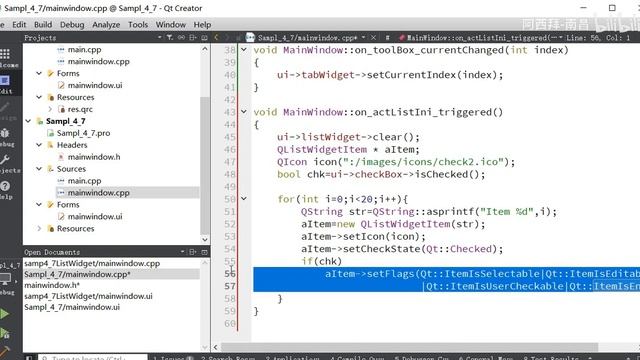Fold the for loop at line 50
640x360 pixels.
[x=244, y=199]
